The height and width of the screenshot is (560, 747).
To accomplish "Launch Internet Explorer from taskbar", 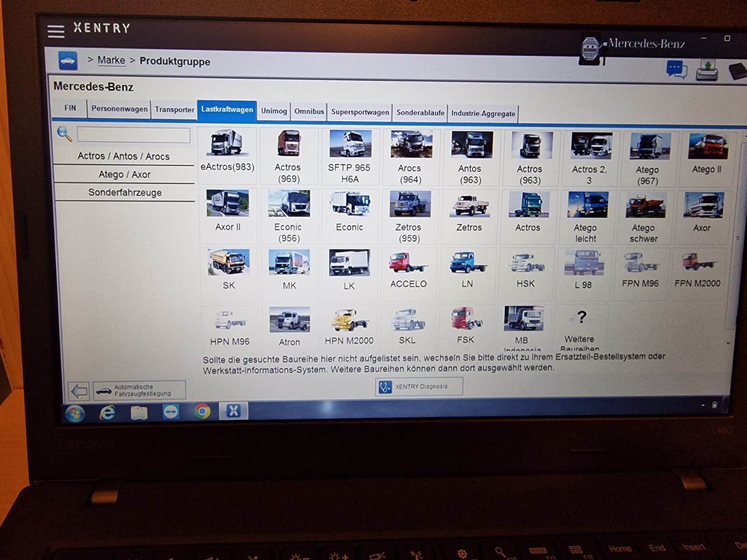I will point(107,413).
